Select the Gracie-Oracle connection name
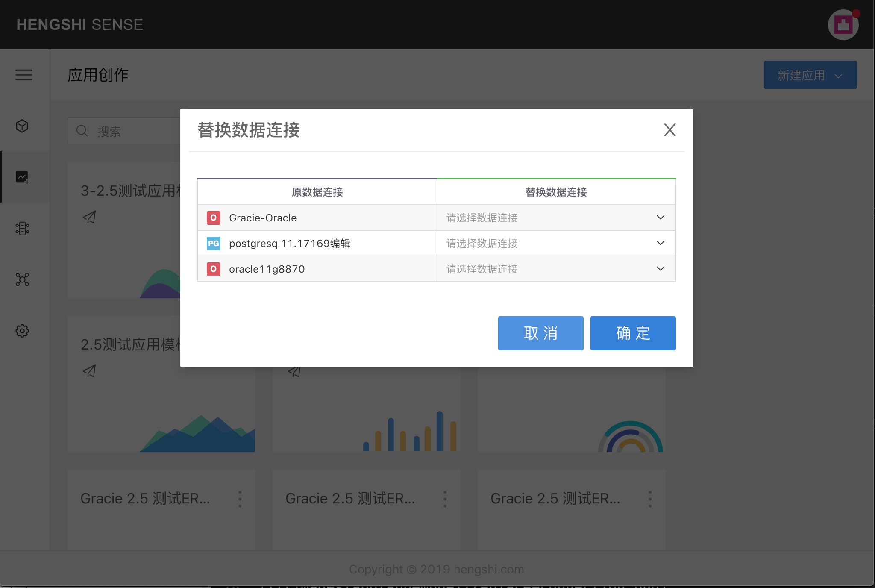Image resolution: width=875 pixels, height=588 pixels. [x=263, y=218]
